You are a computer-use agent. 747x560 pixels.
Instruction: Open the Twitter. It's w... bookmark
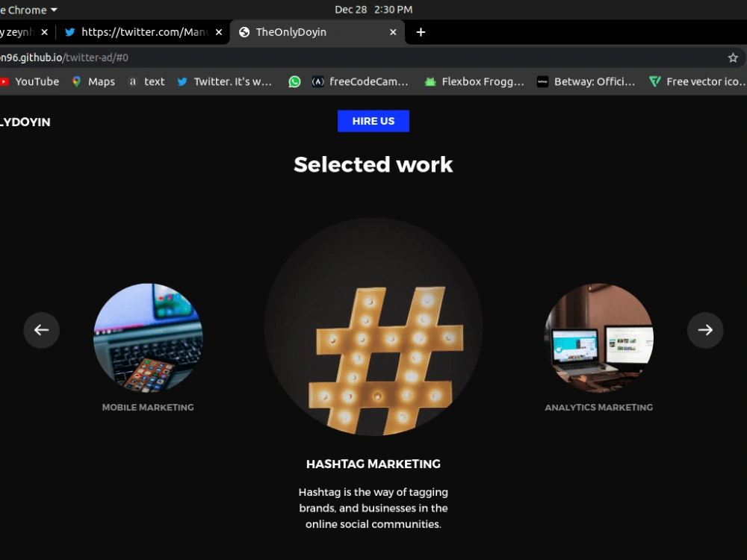[224, 82]
